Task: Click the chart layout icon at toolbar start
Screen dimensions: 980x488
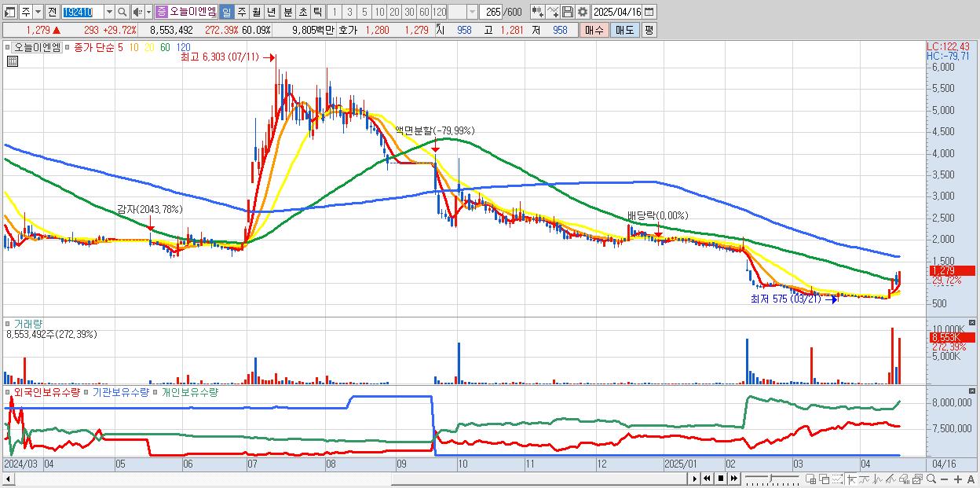Action: tap(9, 12)
